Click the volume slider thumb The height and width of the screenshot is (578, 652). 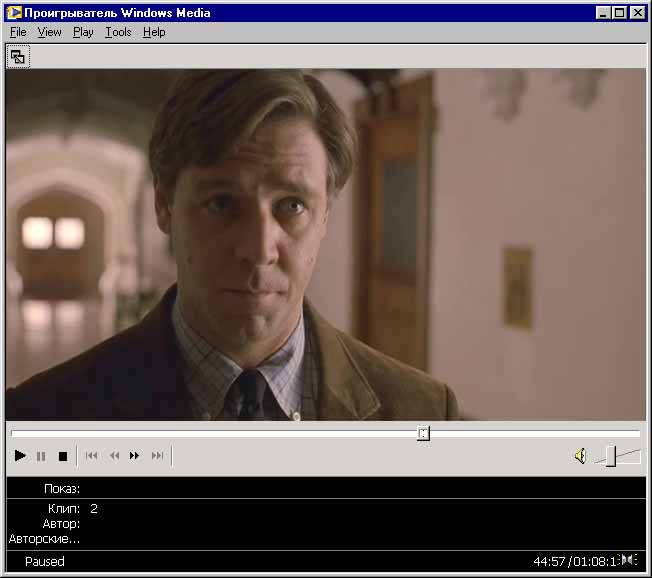point(610,456)
